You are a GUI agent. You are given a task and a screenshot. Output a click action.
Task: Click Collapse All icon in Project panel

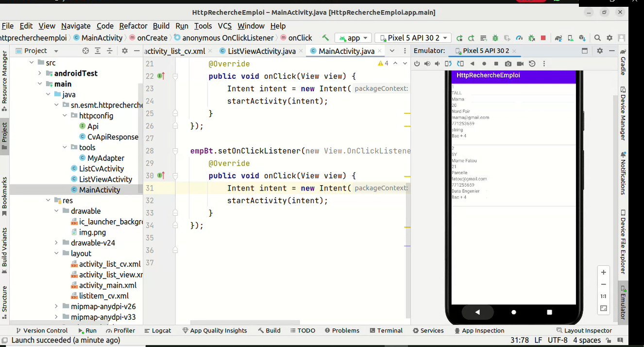coord(110,51)
